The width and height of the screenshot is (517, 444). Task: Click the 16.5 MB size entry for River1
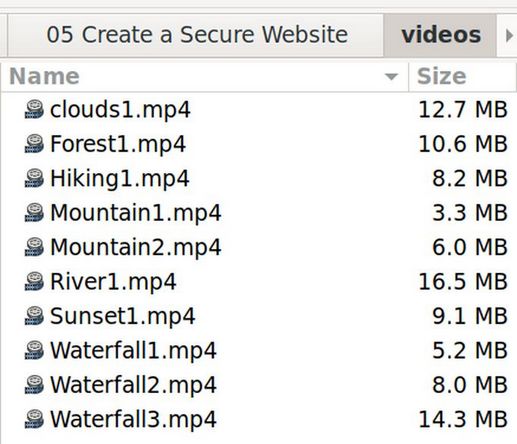coord(463,282)
